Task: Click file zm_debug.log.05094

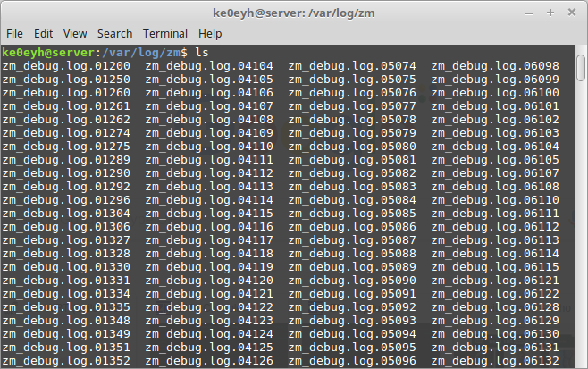Action: click(x=352, y=334)
